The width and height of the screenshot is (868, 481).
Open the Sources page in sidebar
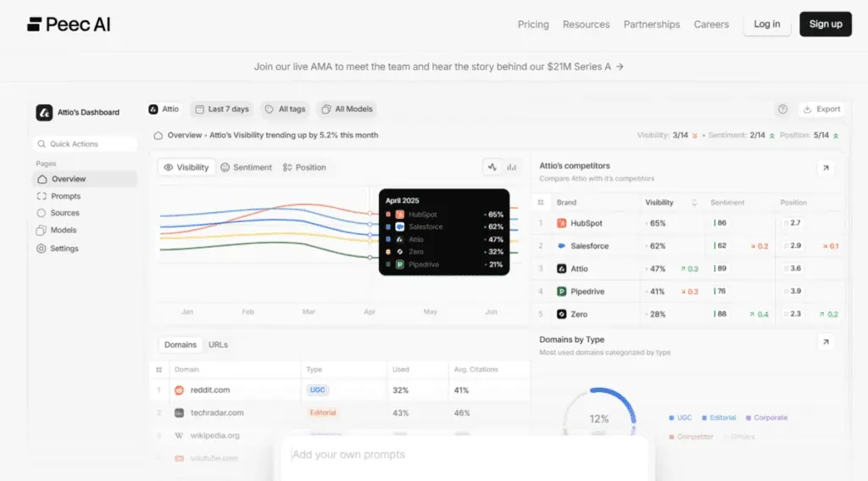coord(64,213)
